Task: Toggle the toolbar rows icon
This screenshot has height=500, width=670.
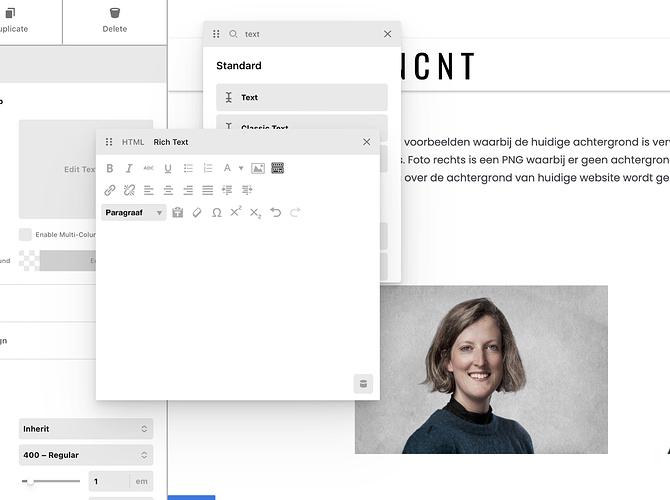Action: pyautogui.click(x=277, y=168)
